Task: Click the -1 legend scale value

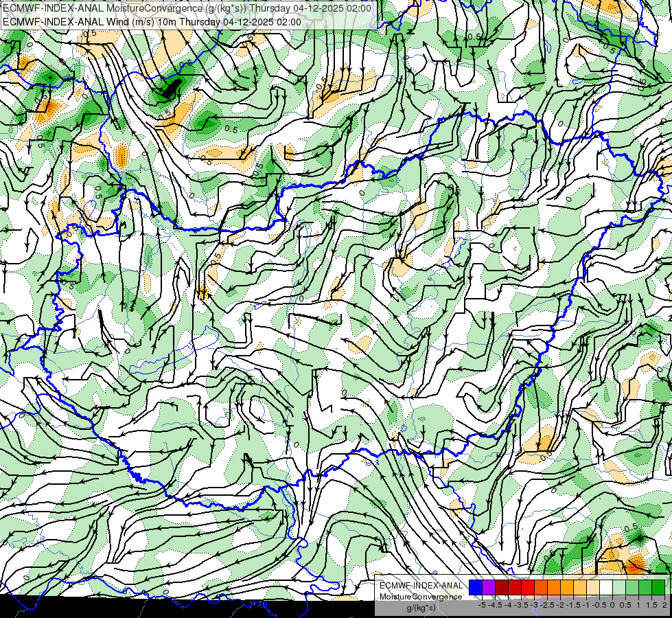Action: click(586, 605)
